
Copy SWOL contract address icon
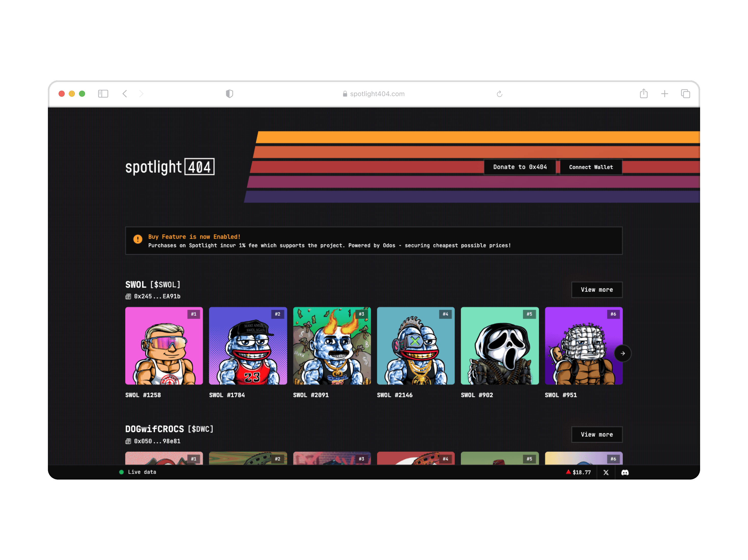(128, 296)
